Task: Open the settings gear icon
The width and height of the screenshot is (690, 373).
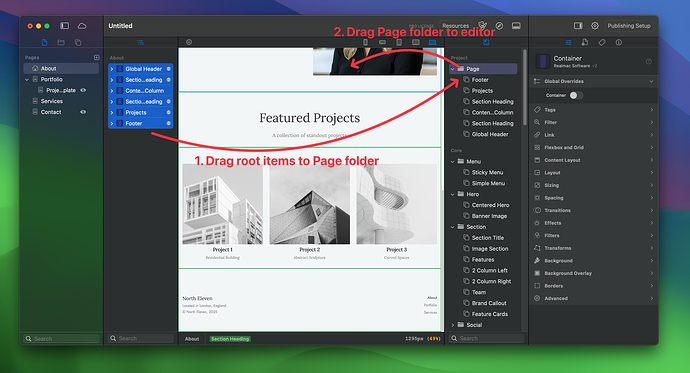Action: tap(595, 26)
